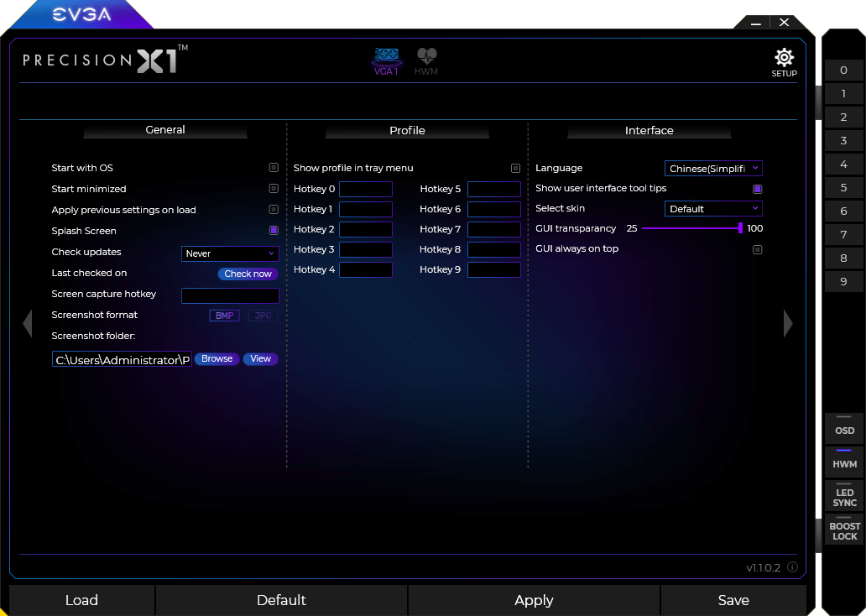Disable the Splash Screen checkbox
The image size is (866, 616).
(274, 230)
